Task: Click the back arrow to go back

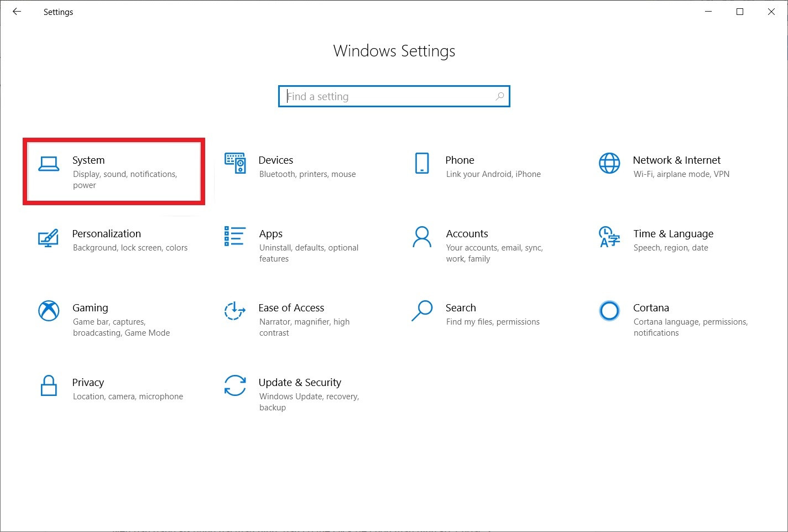Action: point(16,11)
